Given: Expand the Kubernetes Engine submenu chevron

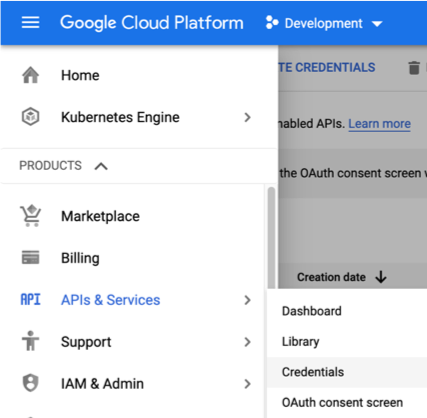Looking at the screenshot, I should pyautogui.click(x=247, y=117).
